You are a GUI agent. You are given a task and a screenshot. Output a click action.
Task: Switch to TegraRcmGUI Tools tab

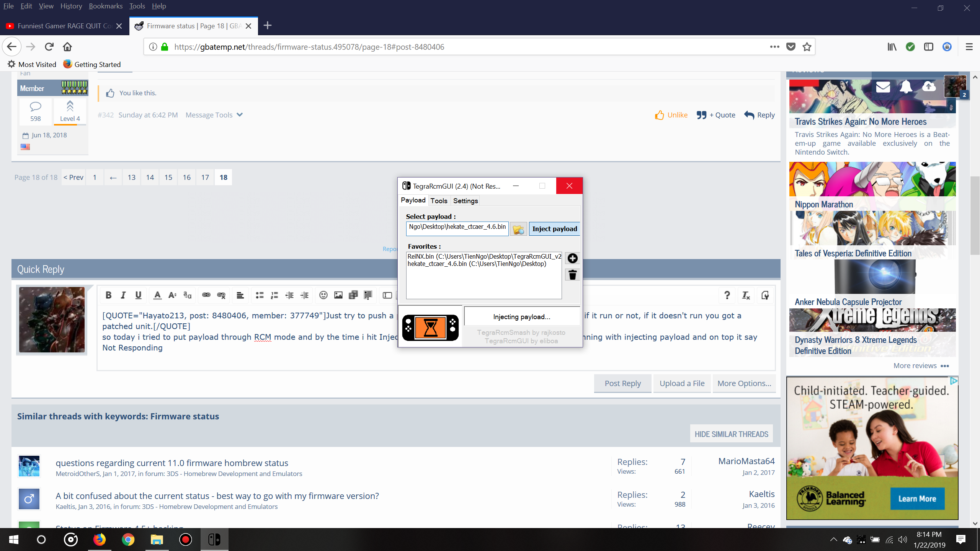(x=439, y=201)
